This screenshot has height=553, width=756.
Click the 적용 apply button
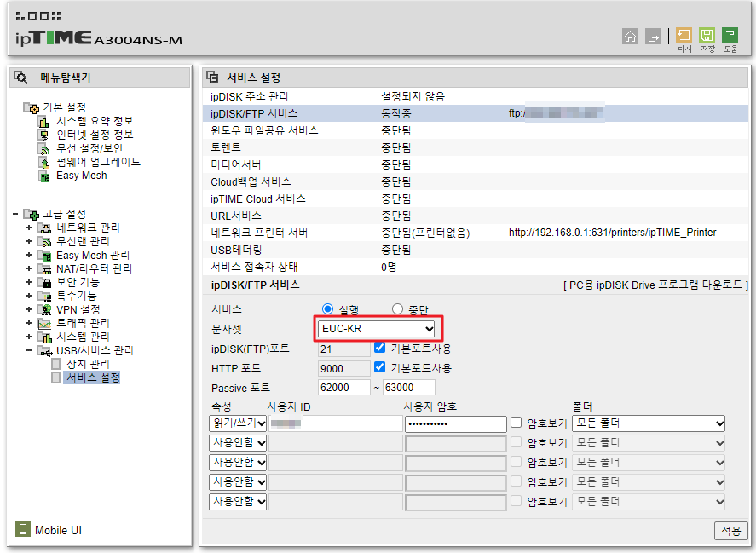click(731, 530)
